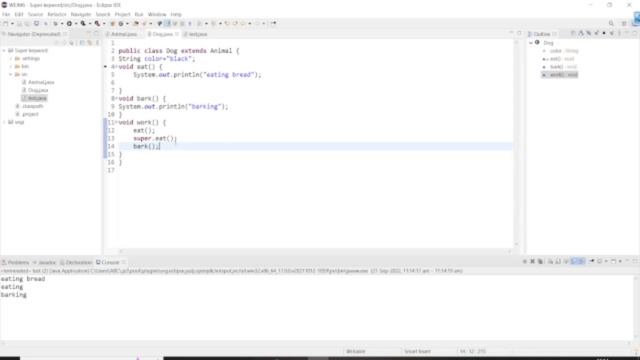This screenshot has height=360, width=640.
Task: Collapse the Super keyword project in the Navigator
Action: click(x=4, y=51)
